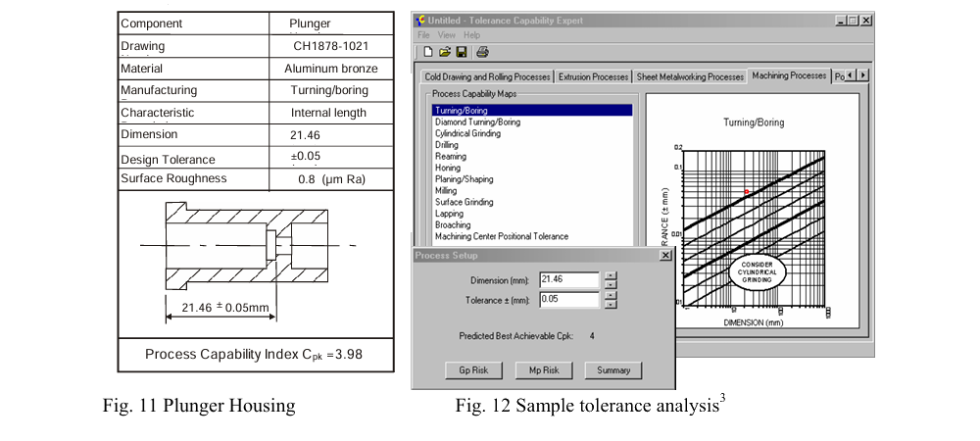This screenshot has width=980, height=441.
Task: Open the Help menu
Action: (x=472, y=35)
